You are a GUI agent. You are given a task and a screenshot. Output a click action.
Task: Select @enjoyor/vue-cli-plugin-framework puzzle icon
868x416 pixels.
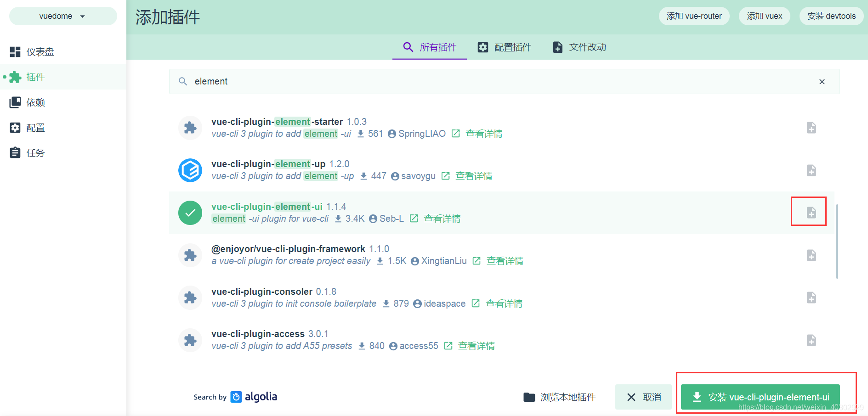coord(190,255)
